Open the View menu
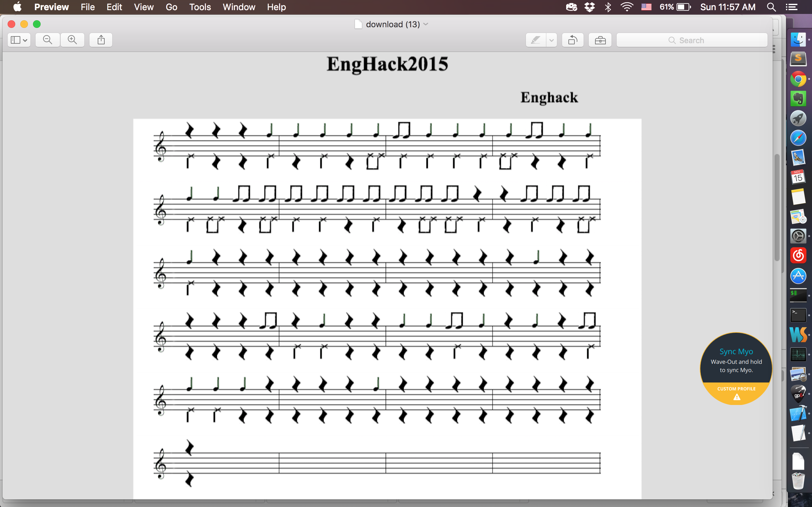This screenshot has width=812, height=507. (144, 7)
